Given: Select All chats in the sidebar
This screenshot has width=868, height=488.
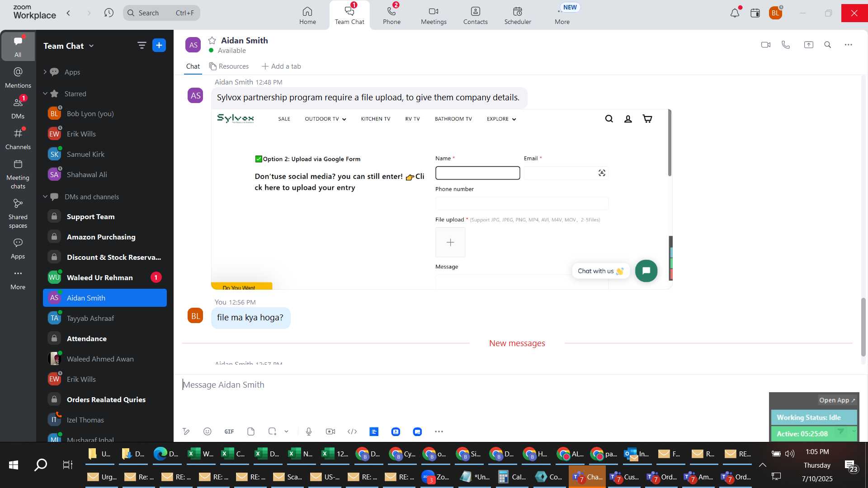Looking at the screenshot, I should [x=18, y=46].
